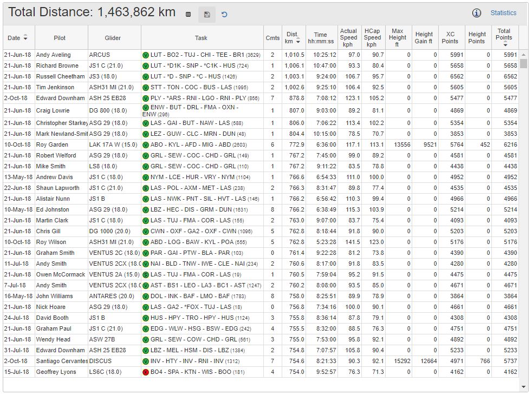Viewport: 532px width, 395px height.
Task: Sort by Total Points column header
Action: click(504, 38)
